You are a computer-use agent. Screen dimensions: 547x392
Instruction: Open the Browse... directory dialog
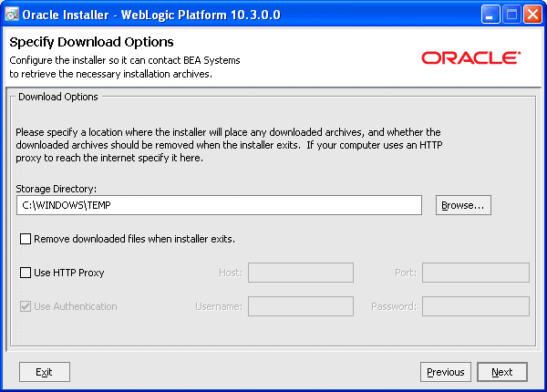tap(463, 205)
